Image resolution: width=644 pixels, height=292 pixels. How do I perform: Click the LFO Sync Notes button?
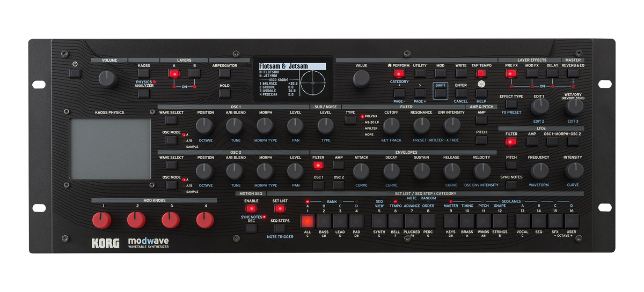[x=511, y=185]
